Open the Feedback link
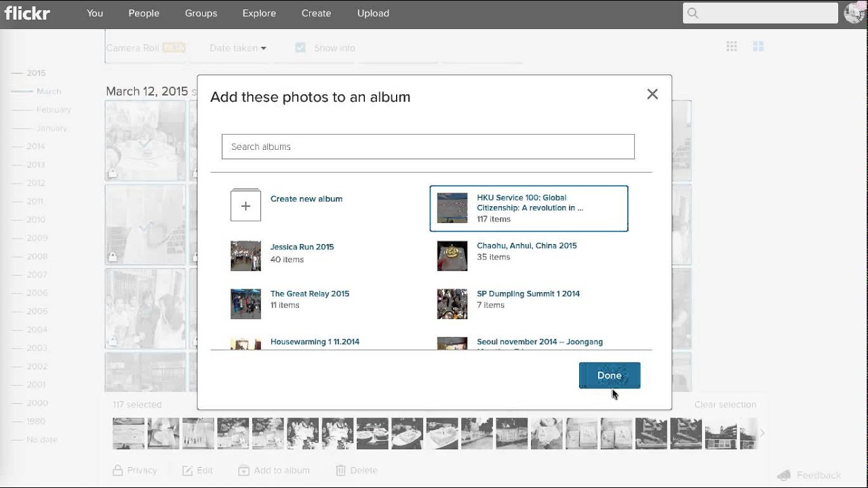Screen dimensions: 868x488 (x=818, y=475)
